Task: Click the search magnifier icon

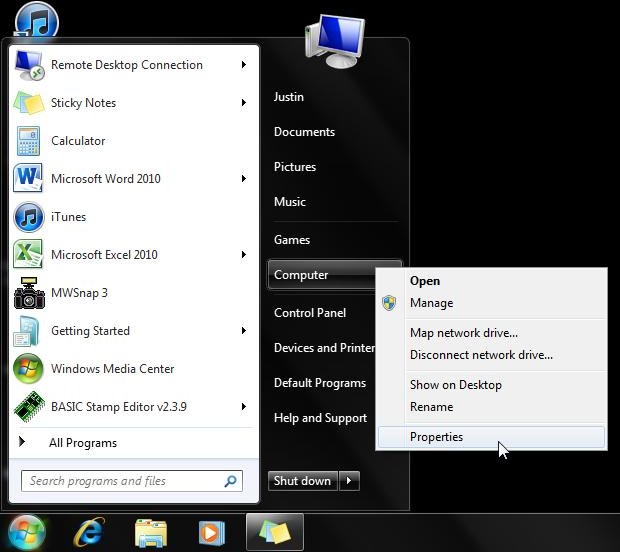Action: click(231, 481)
